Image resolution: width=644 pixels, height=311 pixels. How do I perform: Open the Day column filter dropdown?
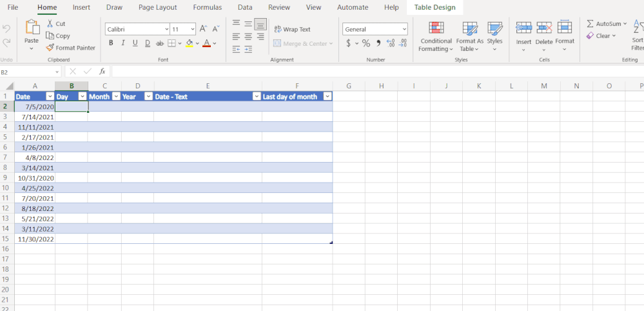[83, 97]
